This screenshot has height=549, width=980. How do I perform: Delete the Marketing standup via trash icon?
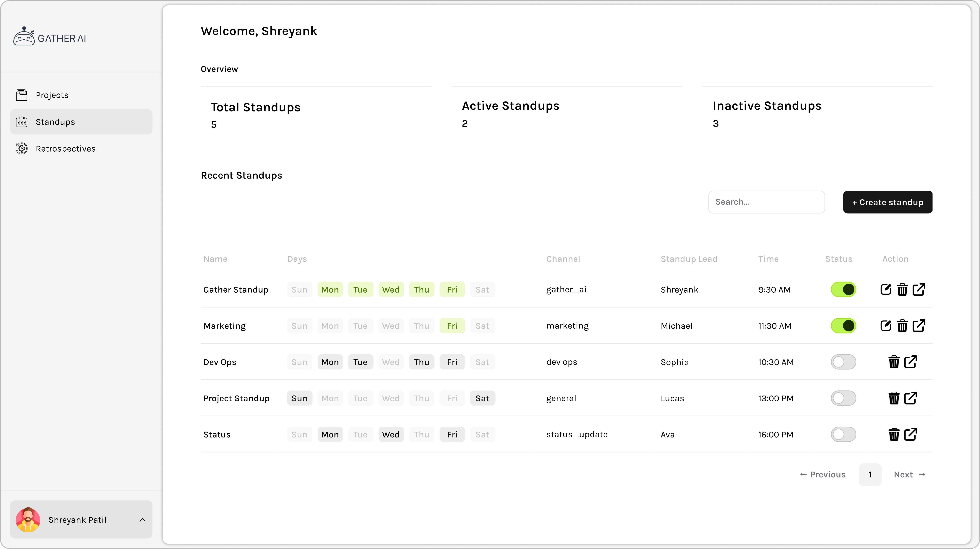point(902,326)
